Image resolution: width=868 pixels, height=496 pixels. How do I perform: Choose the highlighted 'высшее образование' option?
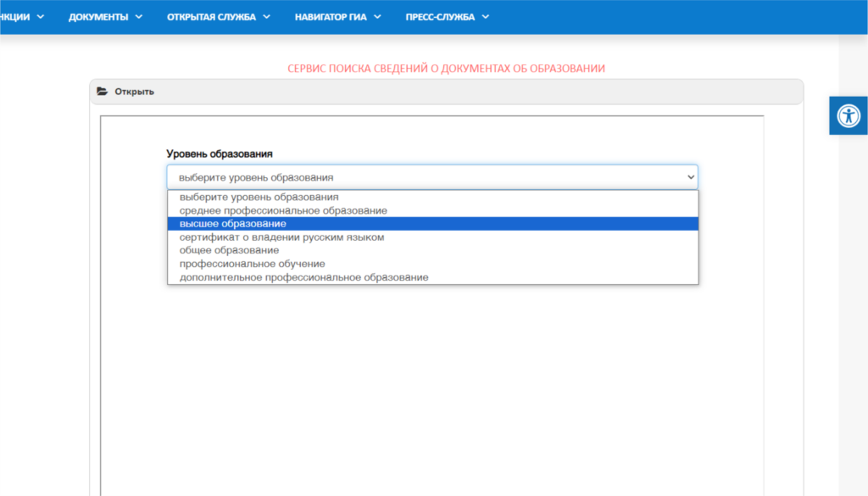pyautogui.click(x=232, y=224)
